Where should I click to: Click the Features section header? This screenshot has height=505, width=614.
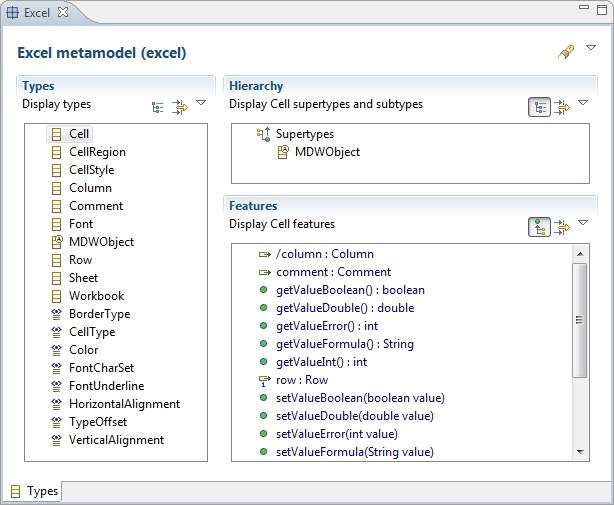tap(253, 206)
